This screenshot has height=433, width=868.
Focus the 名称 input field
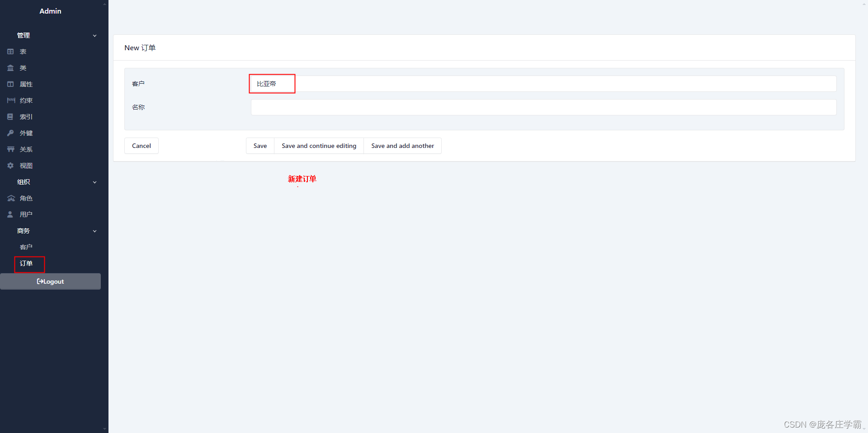click(543, 107)
